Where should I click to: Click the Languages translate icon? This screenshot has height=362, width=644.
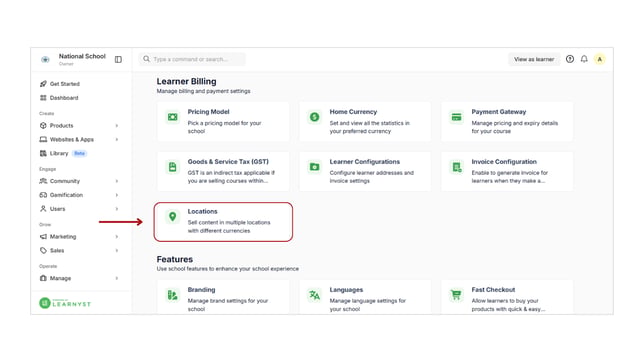pos(315,295)
